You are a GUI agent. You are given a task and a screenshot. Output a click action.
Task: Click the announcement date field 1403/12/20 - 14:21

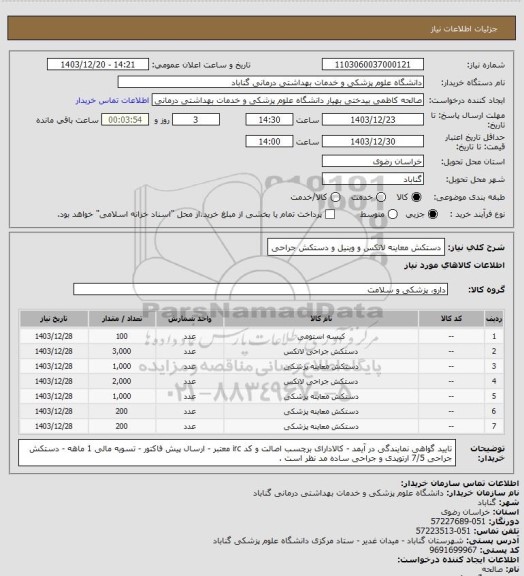[x=98, y=64]
